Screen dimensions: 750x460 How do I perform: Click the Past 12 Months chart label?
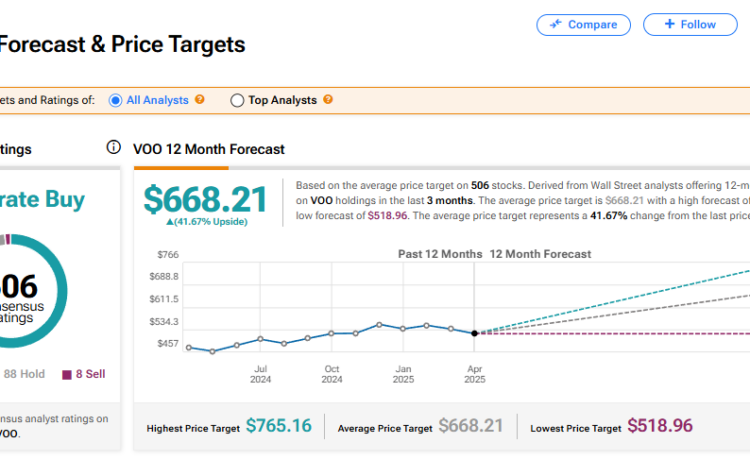(440, 254)
